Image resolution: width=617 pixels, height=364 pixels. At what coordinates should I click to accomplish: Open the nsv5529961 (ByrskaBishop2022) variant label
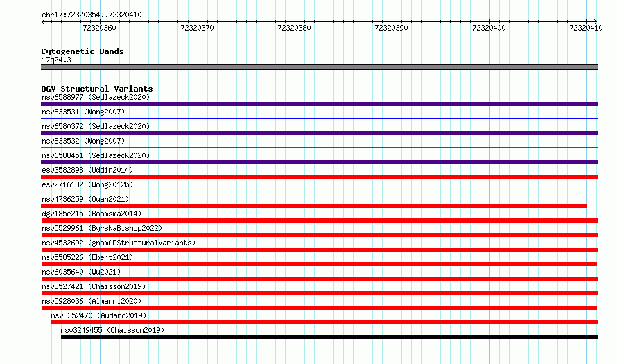coord(102,228)
